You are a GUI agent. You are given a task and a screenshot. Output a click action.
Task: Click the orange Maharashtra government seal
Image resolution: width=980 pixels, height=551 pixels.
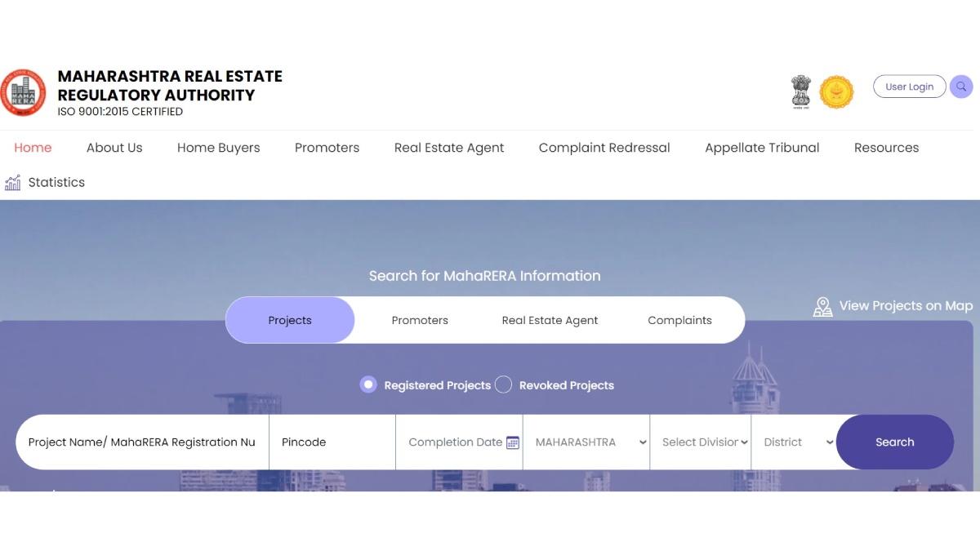click(x=836, y=92)
